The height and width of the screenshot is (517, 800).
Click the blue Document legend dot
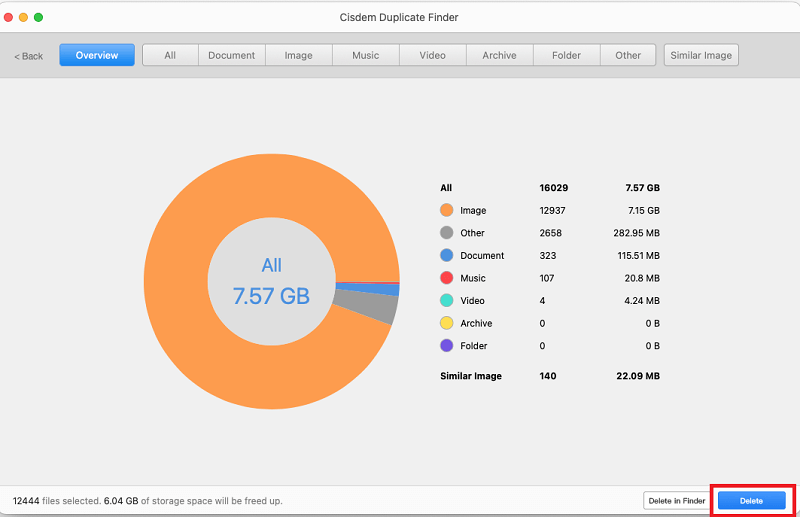[446, 255]
